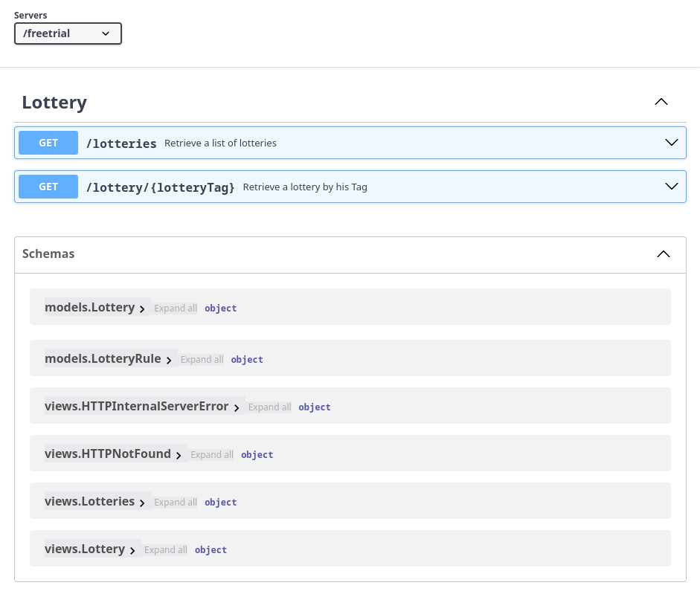Screen dimensions: 700x594
Task: Click Expand all for models.Lottery
Action: pyautogui.click(x=176, y=309)
